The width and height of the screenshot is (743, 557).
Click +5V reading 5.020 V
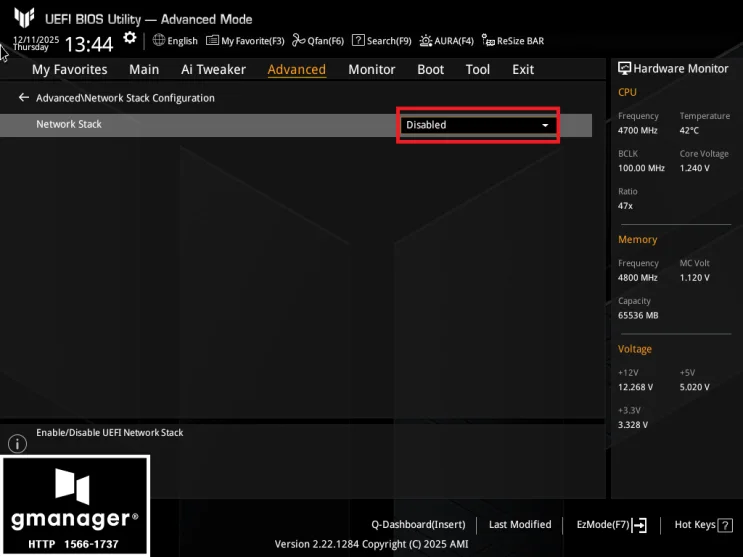[x=694, y=387]
